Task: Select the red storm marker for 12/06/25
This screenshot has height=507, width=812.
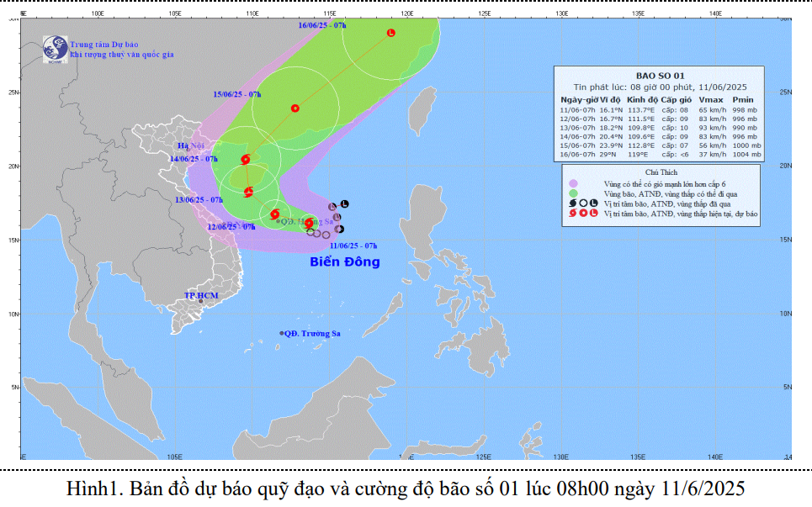Action: pyautogui.click(x=275, y=214)
